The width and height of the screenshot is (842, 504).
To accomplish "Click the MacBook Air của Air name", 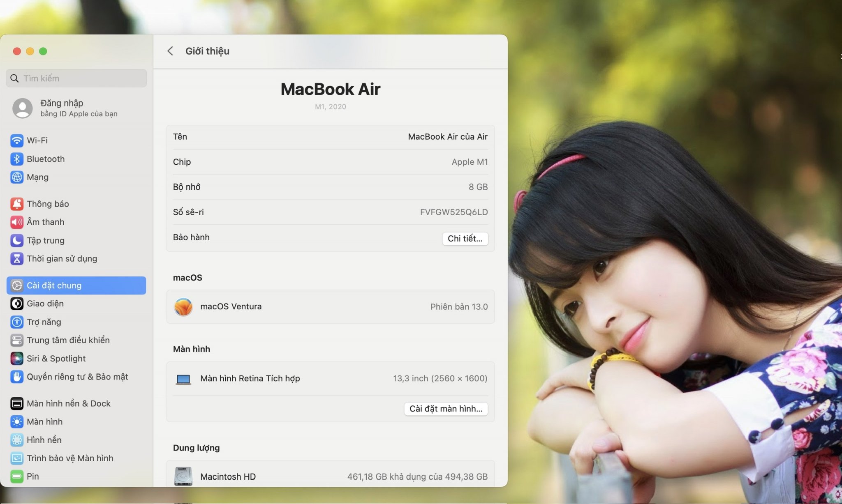I will (447, 137).
